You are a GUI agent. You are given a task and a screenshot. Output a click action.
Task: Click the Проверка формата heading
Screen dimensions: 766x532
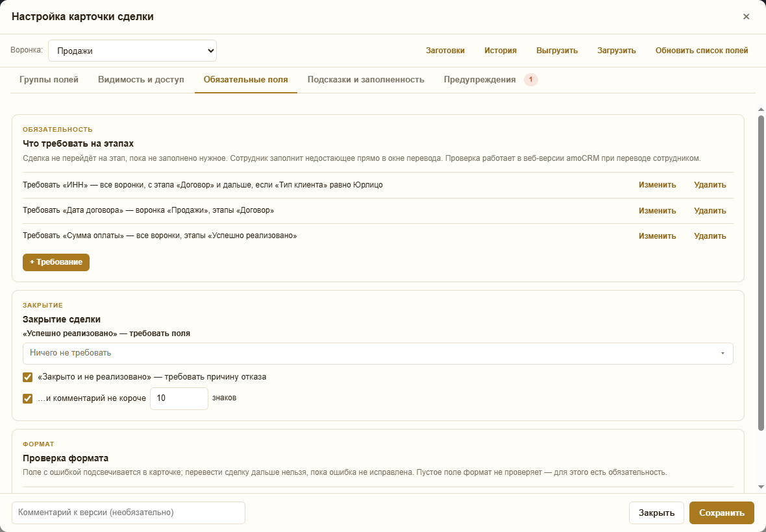66,458
